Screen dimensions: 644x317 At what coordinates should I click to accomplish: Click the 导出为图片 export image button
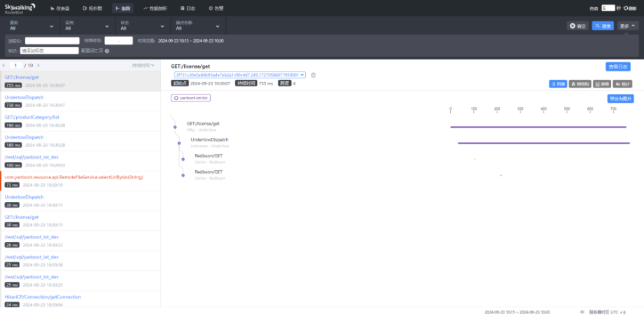(620, 99)
